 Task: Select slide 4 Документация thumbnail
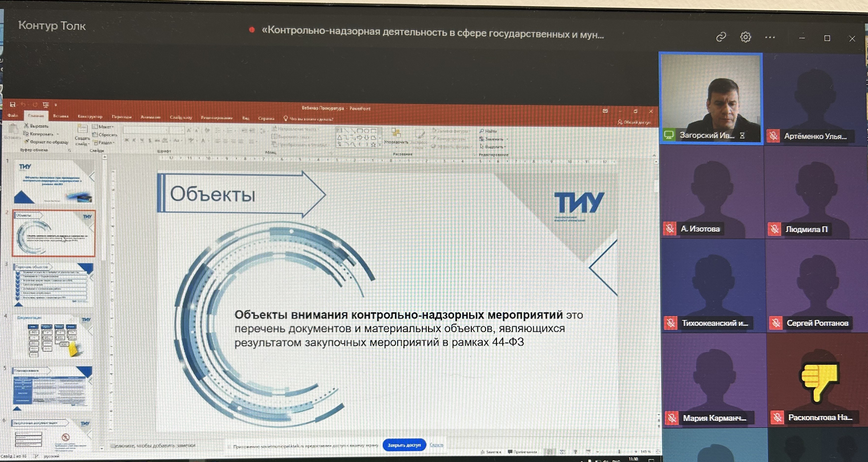pyautogui.click(x=53, y=337)
